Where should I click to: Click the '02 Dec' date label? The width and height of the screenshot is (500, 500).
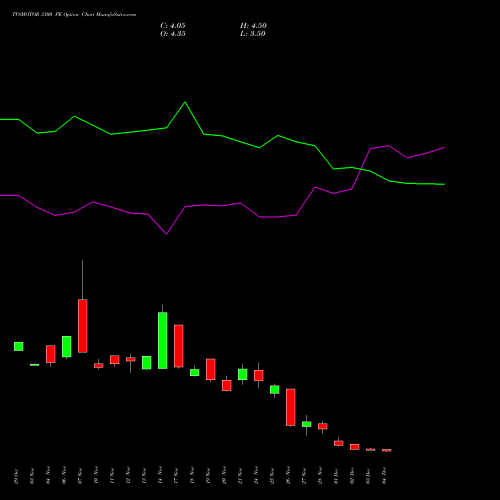pyautogui.click(x=352, y=476)
